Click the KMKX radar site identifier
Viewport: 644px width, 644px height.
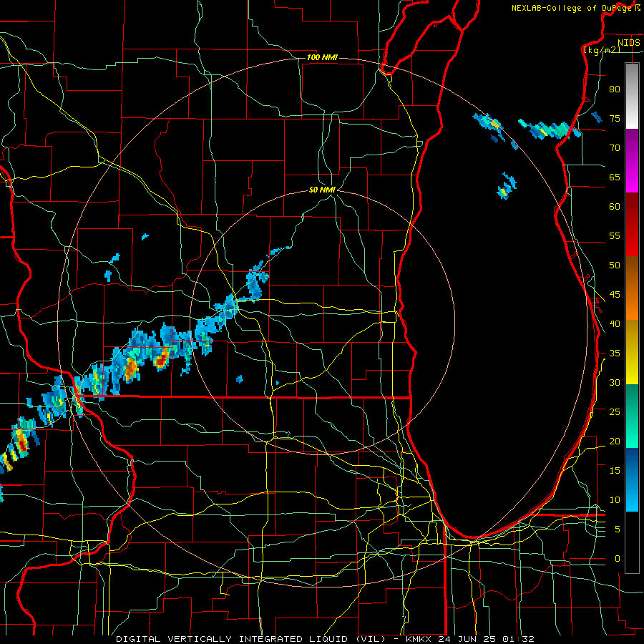point(419,639)
